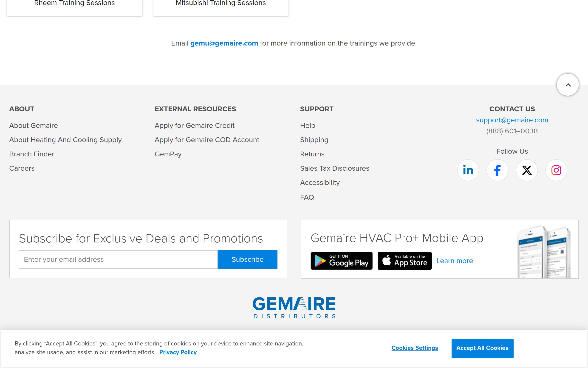Open the Accessibility page
Image resolution: width=588 pixels, height=368 pixels.
[x=320, y=183]
